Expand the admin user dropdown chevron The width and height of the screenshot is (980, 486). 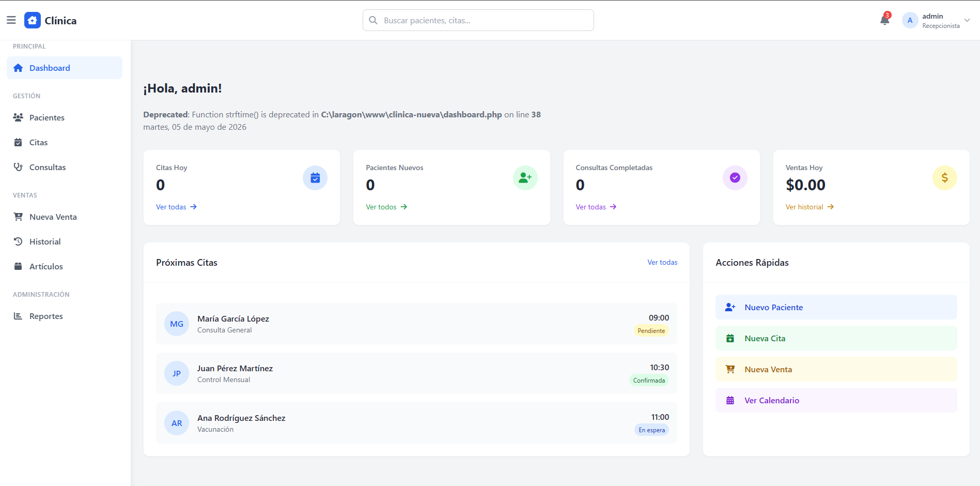pos(967,20)
